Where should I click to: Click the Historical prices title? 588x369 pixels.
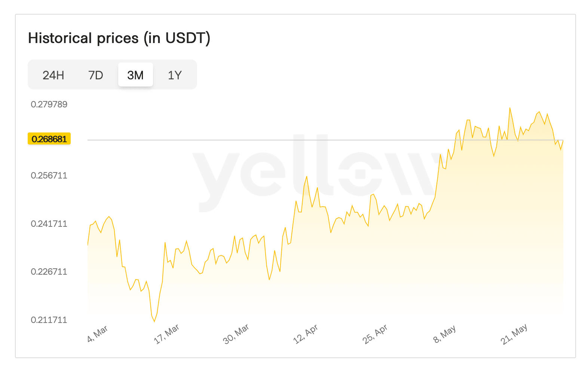[120, 37]
